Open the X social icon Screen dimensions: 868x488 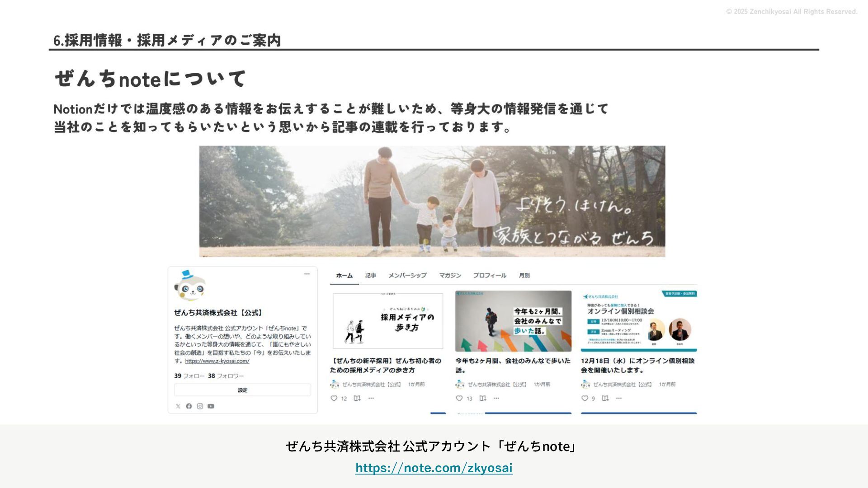coord(178,406)
